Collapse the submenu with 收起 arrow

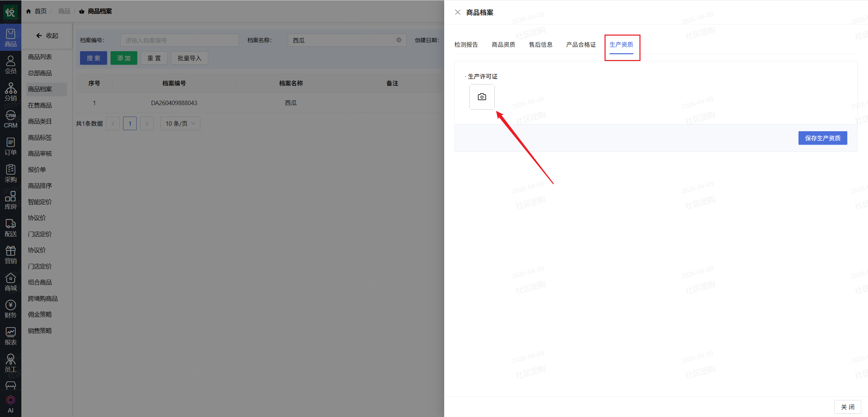click(47, 36)
